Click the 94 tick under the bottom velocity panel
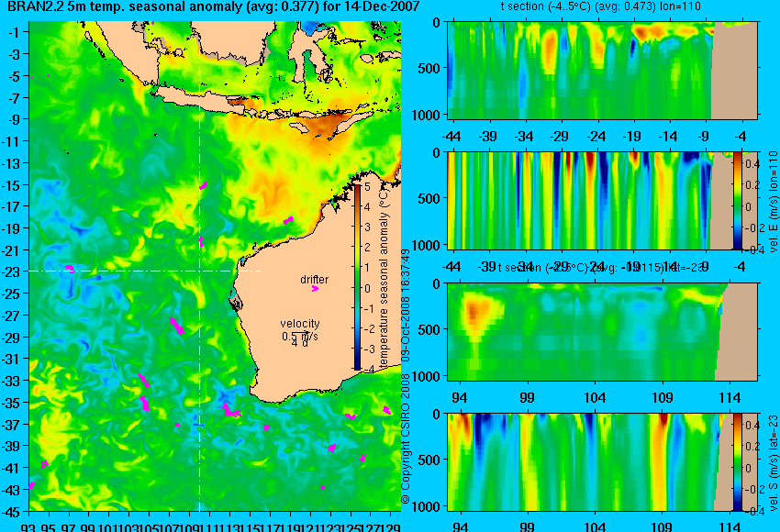The height and width of the screenshot is (532, 780). click(x=461, y=526)
